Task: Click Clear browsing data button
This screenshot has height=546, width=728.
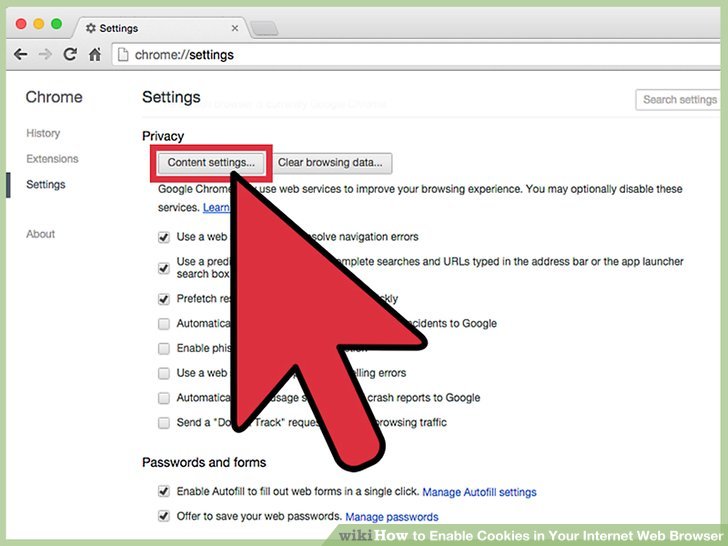Action: pyautogui.click(x=331, y=162)
